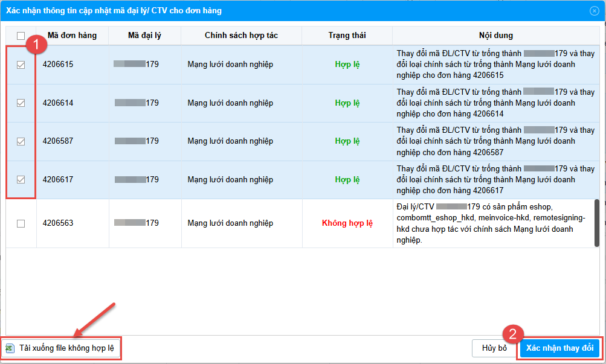Click the Trạng thái column header
The image size is (606, 364).
pos(347,36)
